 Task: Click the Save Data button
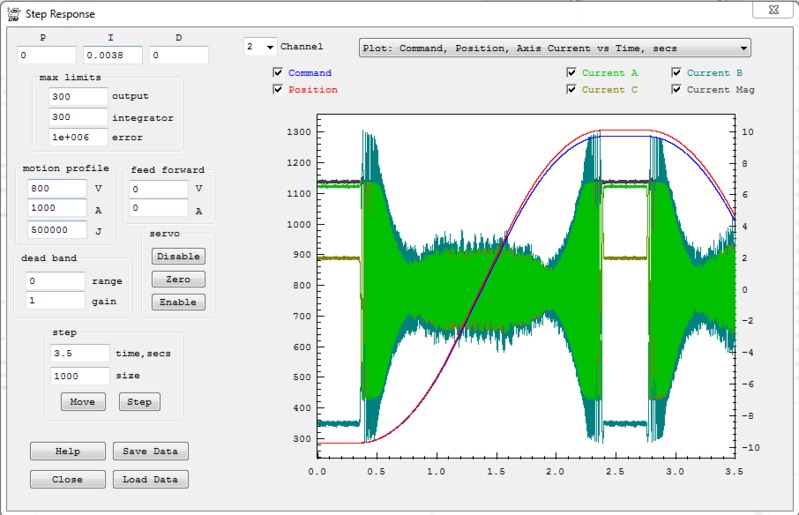(150, 451)
